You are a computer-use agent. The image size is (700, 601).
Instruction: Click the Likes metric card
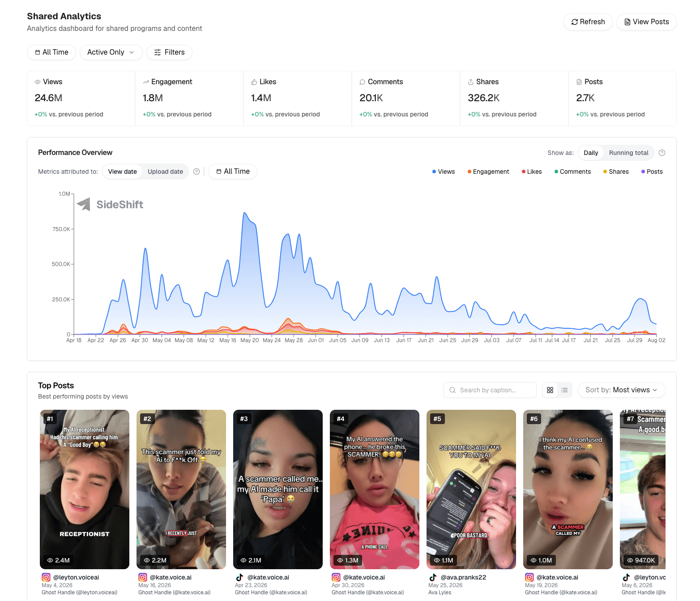298,99
